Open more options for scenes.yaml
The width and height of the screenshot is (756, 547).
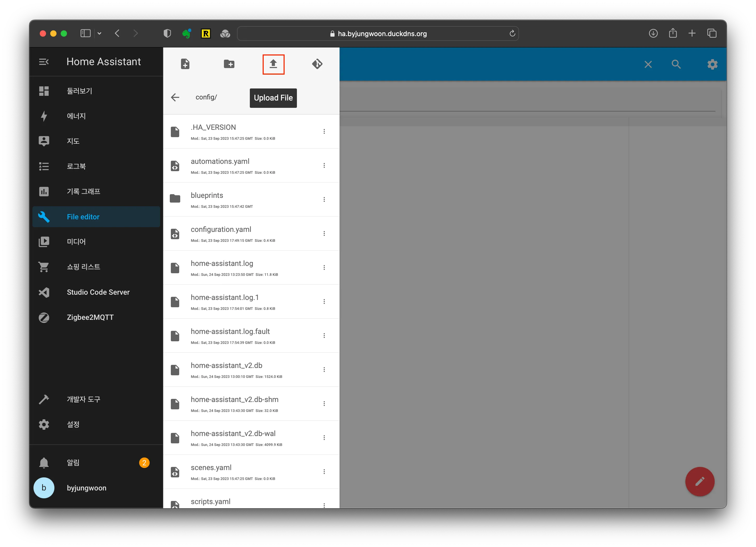324,472
